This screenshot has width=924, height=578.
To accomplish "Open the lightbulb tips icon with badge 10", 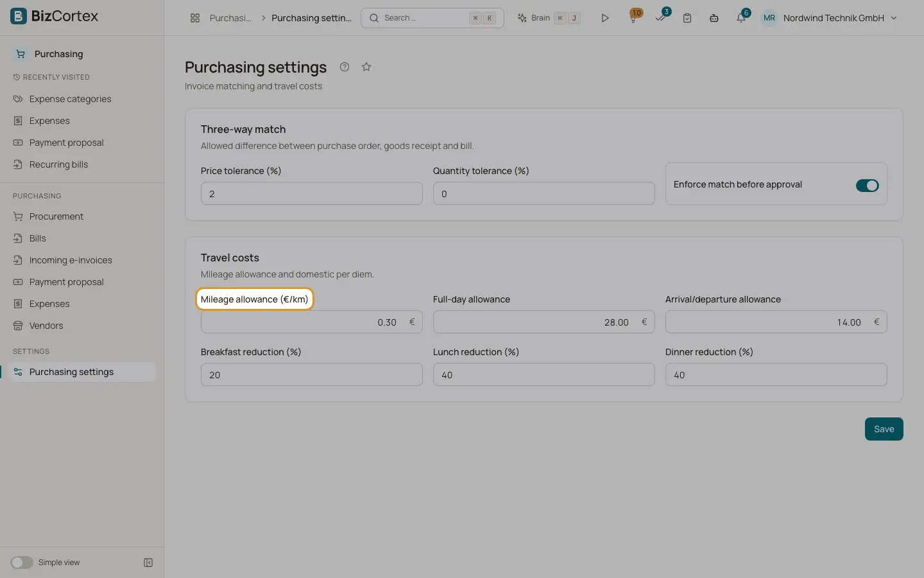I will pos(633,17).
